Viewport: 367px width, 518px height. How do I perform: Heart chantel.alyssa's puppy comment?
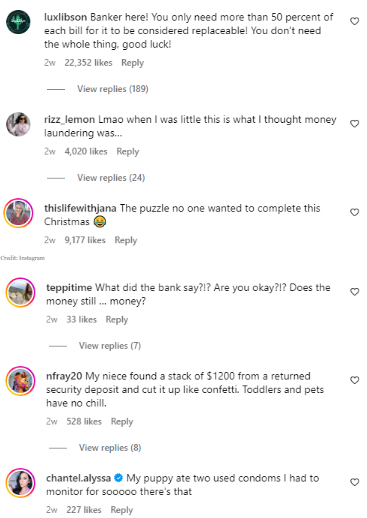point(354,482)
